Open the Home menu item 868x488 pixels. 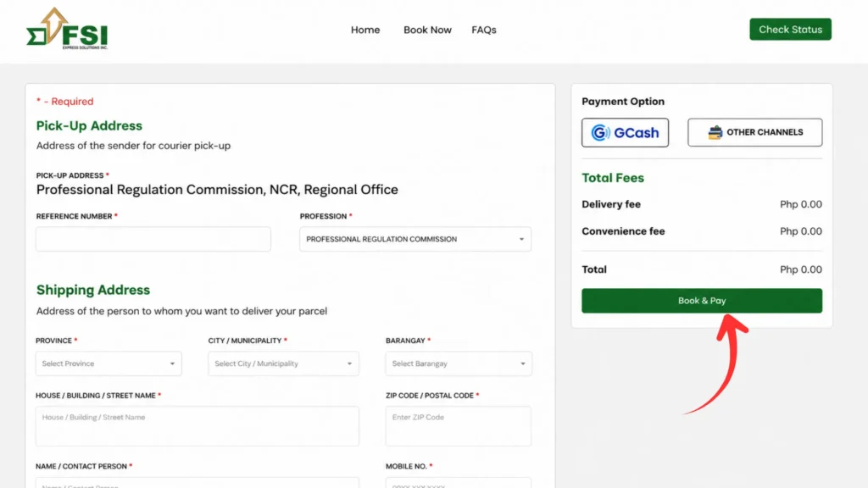coord(365,30)
